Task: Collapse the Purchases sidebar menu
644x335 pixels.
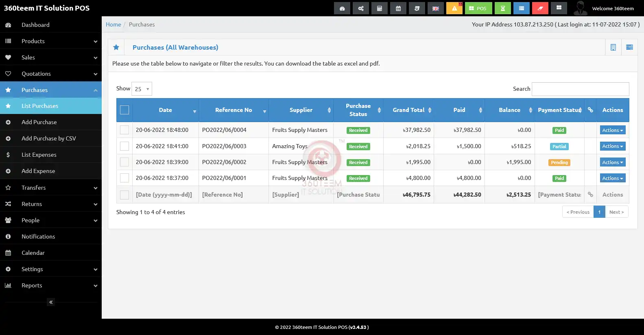Action: click(x=51, y=90)
